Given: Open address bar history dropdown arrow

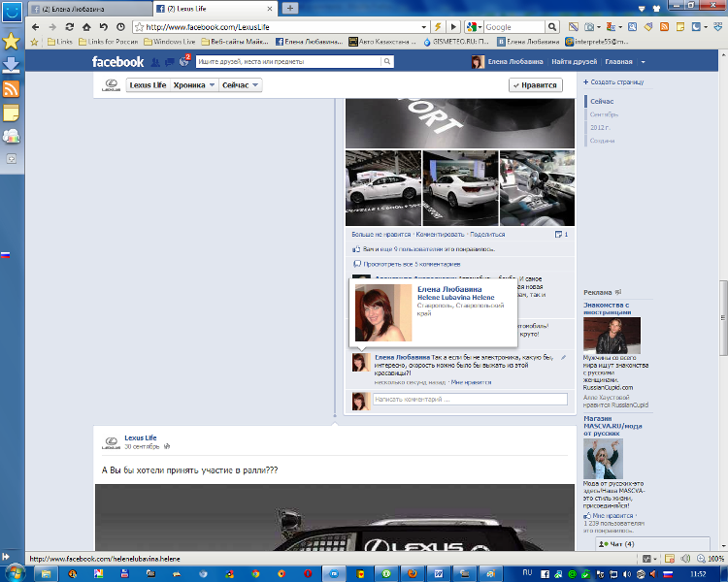Looking at the screenshot, I should (424, 27).
